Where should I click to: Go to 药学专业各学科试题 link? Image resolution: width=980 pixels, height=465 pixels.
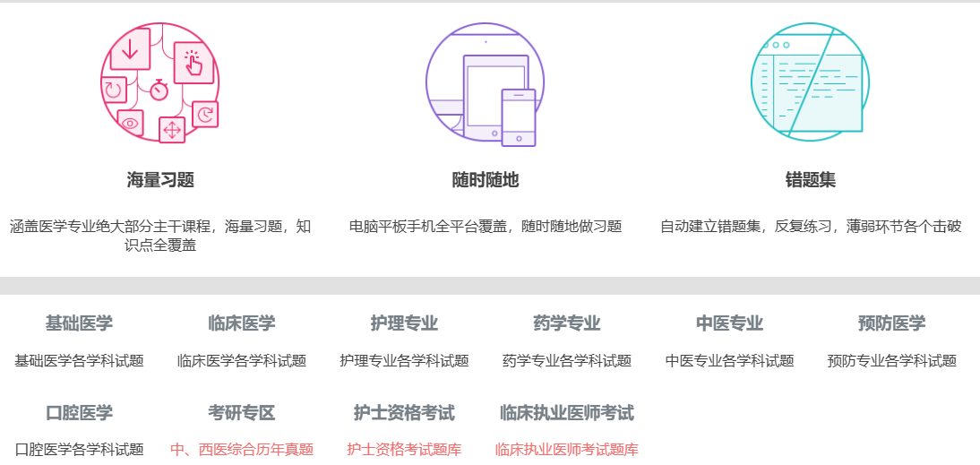click(x=567, y=361)
